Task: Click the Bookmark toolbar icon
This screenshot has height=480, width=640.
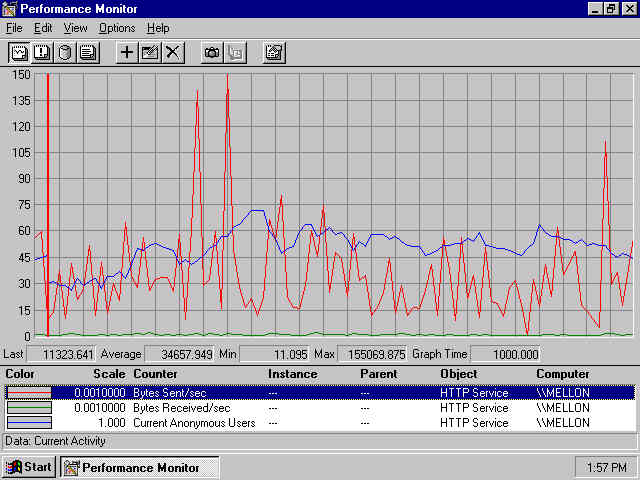Action: pos(235,52)
